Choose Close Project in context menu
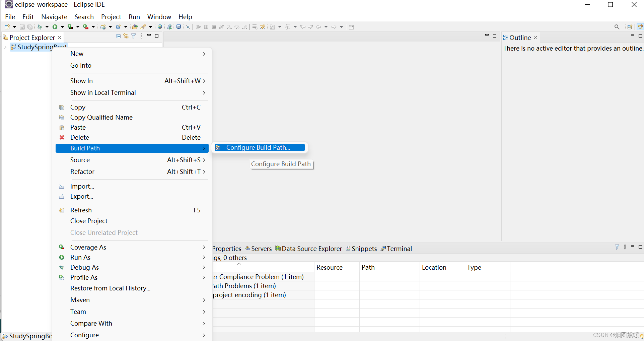Viewport: 644px width, 341px height. click(x=132, y=221)
